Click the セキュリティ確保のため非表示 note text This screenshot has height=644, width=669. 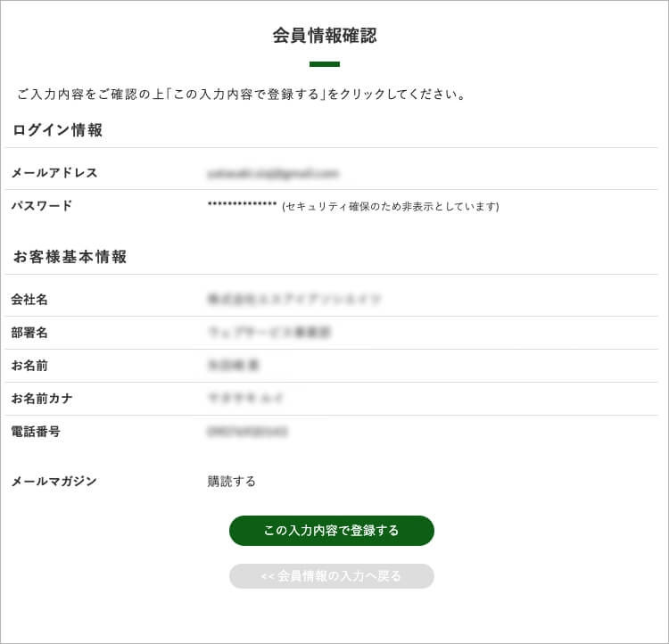point(391,207)
